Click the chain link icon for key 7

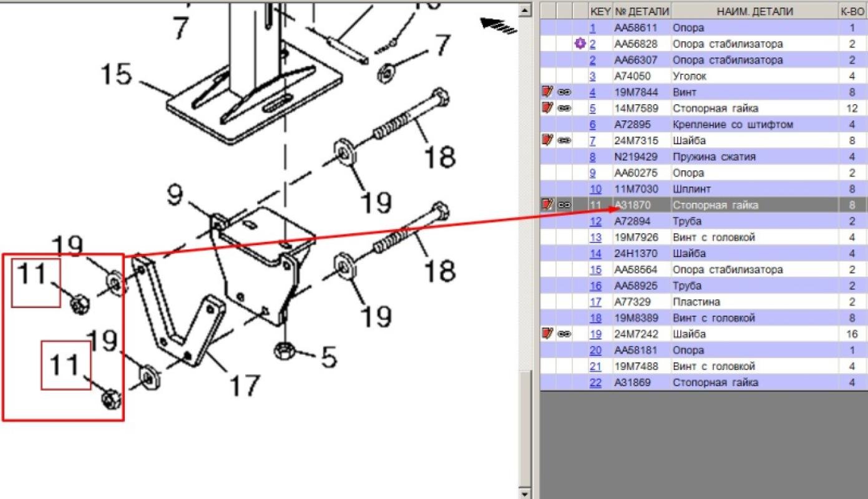pos(565,141)
